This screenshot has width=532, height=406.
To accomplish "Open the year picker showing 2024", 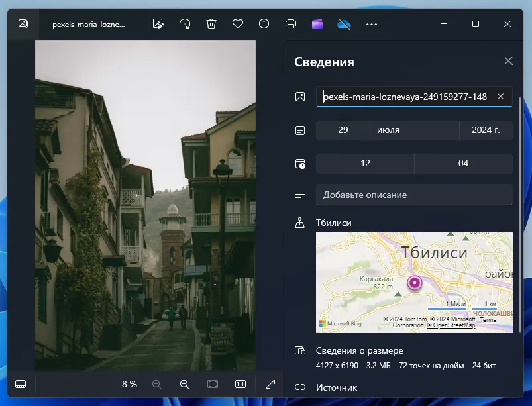I will pyautogui.click(x=486, y=130).
